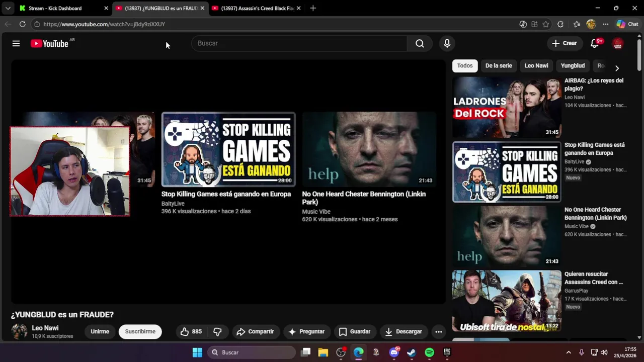Image resolution: width=644 pixels, height=362 pixels.
Task: Click the Compartir button
Action: point(255,331)
